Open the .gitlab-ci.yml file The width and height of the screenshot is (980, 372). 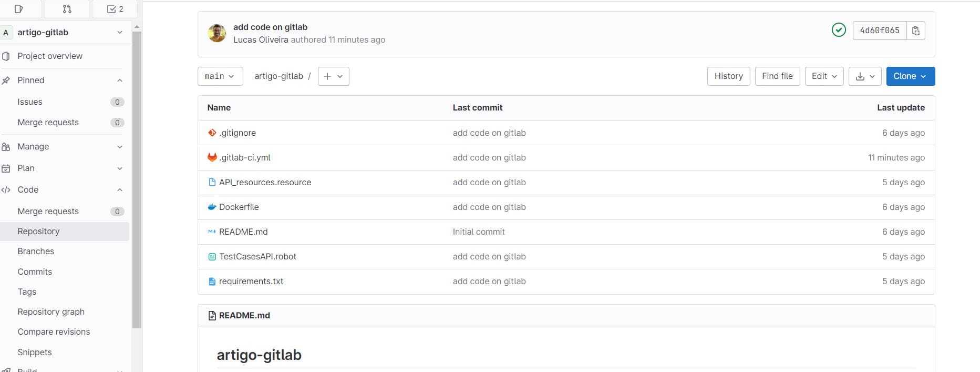(245, 158)
